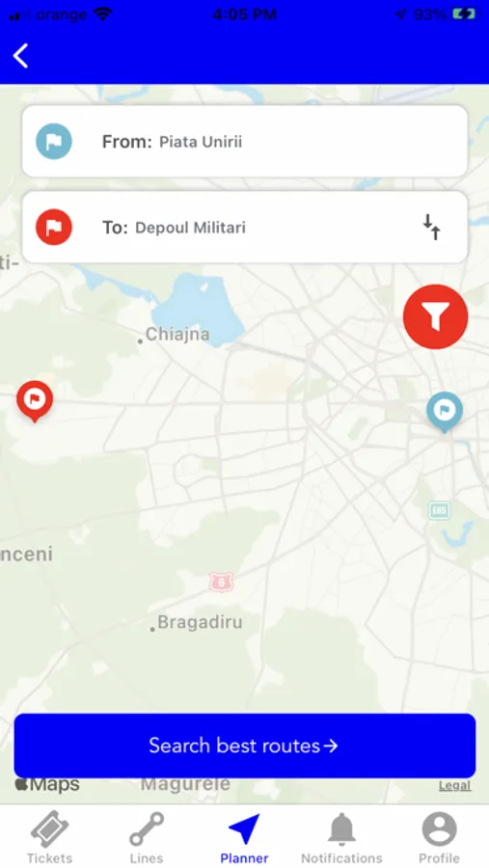
Task: Go to the Profile tab
Action: pyautogui.click(x=439, y=837)
